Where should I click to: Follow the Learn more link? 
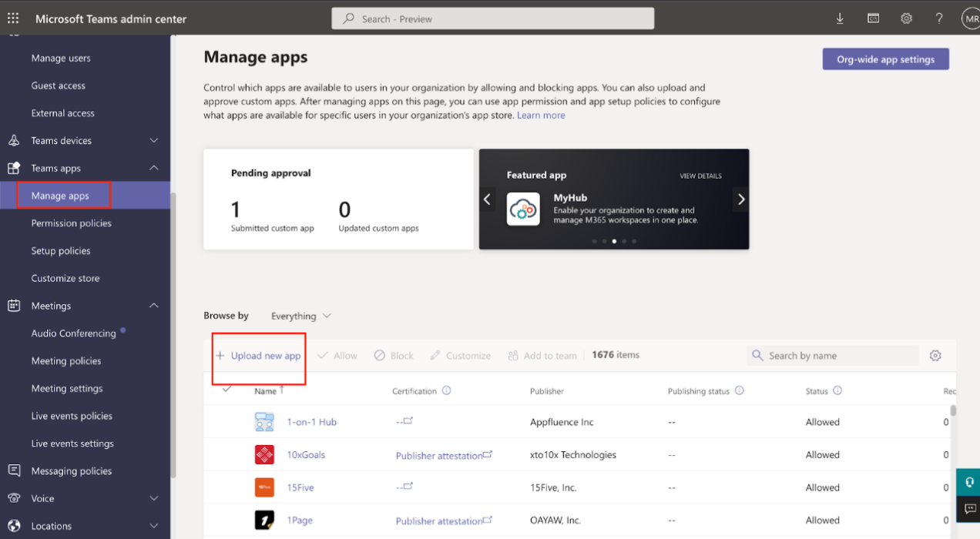(541, 115)
